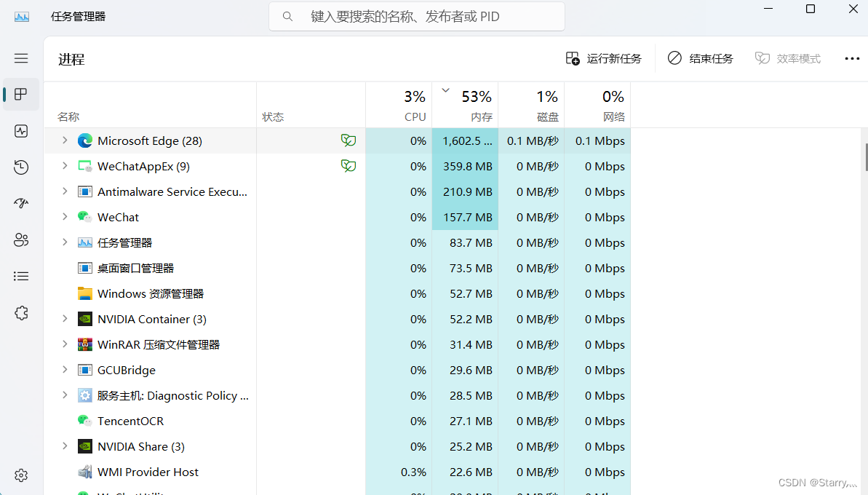This screenshot has height=495, width=868.
Task: Click the WeChat process icon
Action: 84,217
